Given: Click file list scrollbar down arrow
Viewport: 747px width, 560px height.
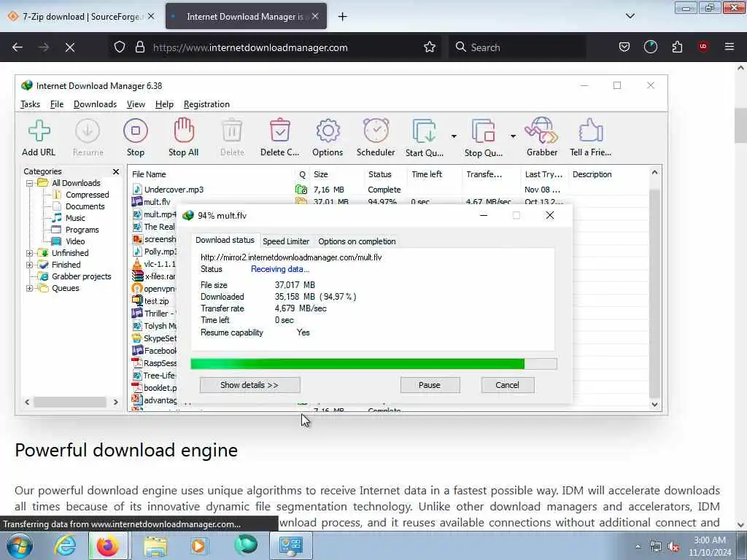Looking at the screenshot, I should coord(655,404).
